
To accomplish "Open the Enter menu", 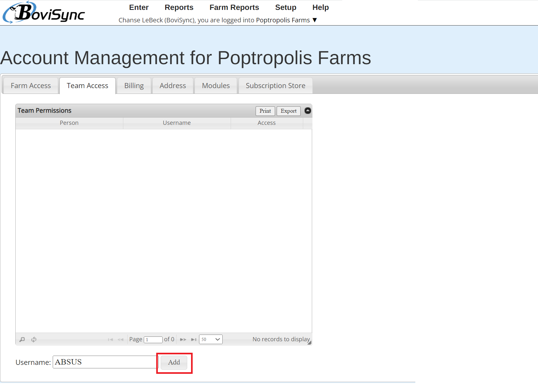I will 139,7.
